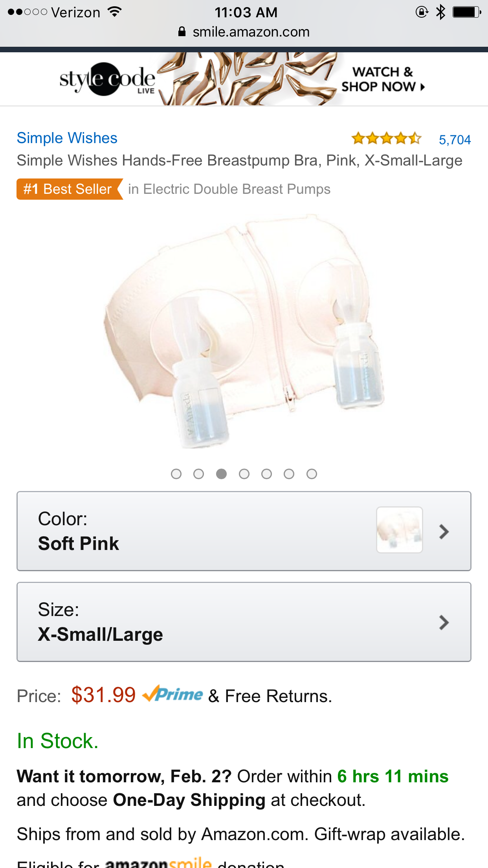
Task: Tap the #1 Best Seller badge
Action: (70, 189)
